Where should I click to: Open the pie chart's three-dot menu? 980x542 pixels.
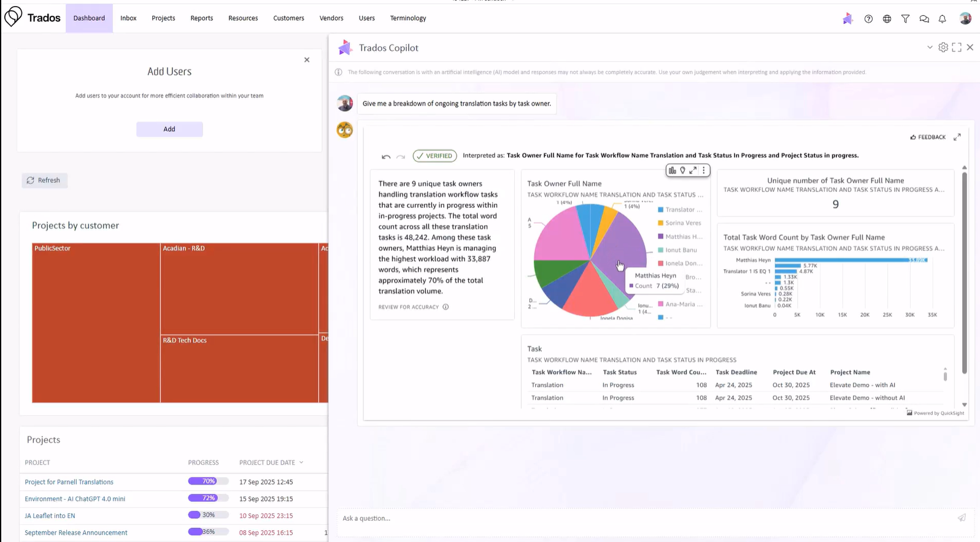pos(704,170)
